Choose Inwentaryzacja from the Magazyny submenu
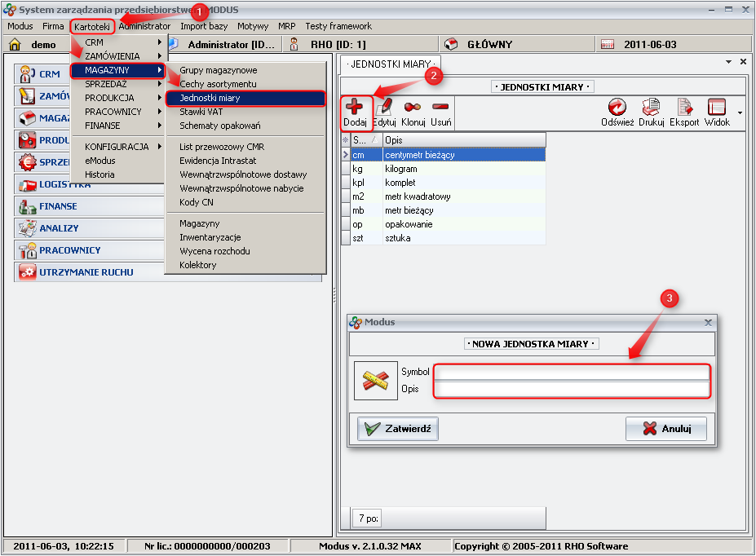756x556 pixels. click(210, 237)
